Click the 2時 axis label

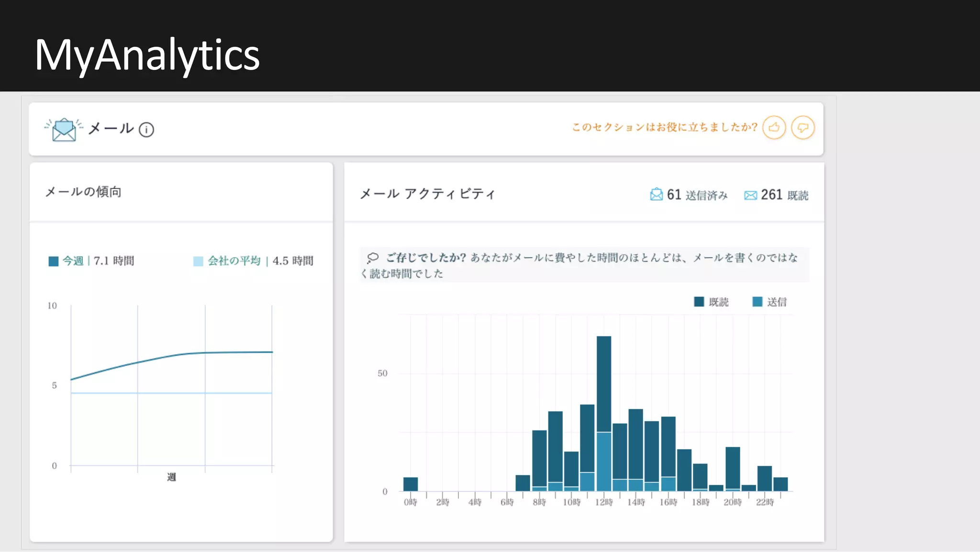[x=443, y=502]
